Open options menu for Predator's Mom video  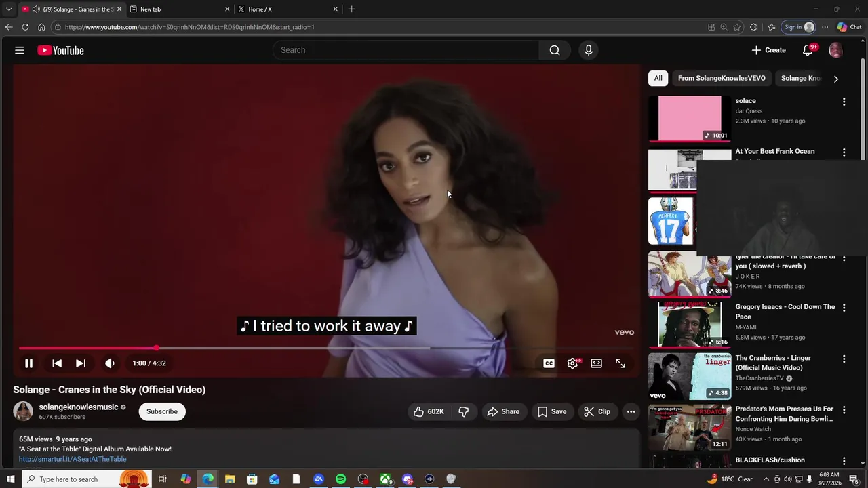click(844, 410)
